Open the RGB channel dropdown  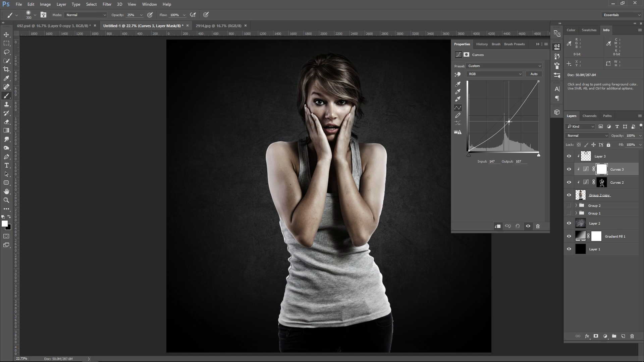pos(495,74)
